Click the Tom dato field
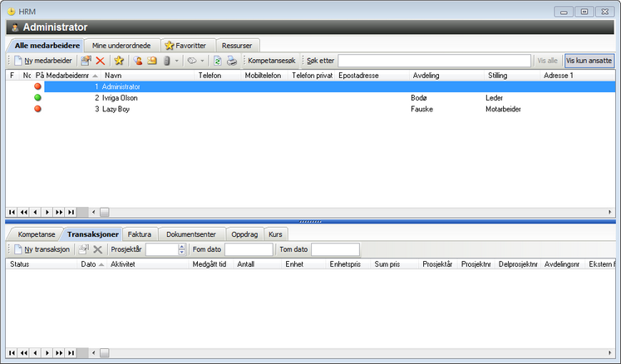 tap(336, 249)
